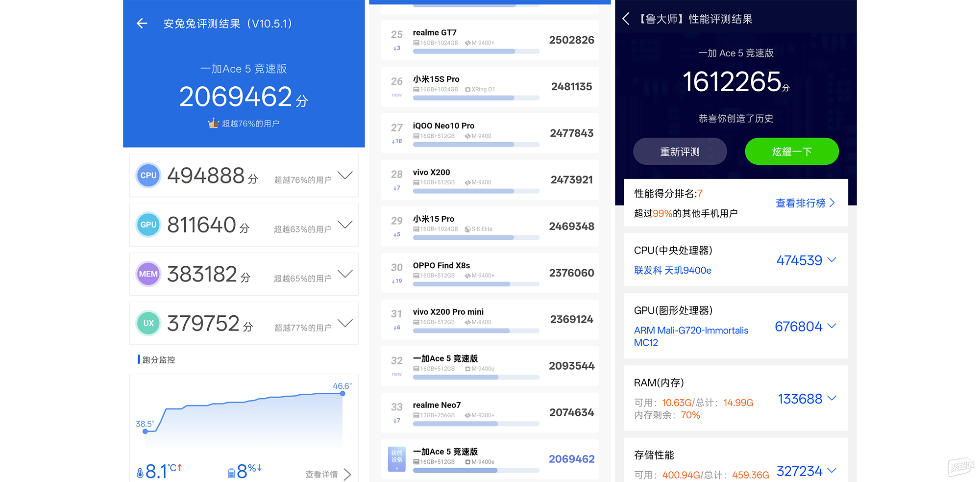Expand the UX 379752 score section
This screenshot has height=482, width=980.
point(345,323)
